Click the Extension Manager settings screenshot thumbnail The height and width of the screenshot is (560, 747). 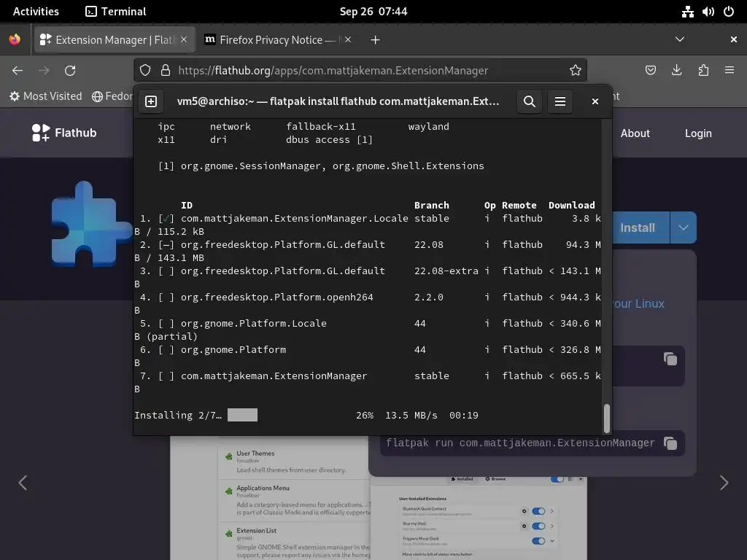(x=479, y=518)
